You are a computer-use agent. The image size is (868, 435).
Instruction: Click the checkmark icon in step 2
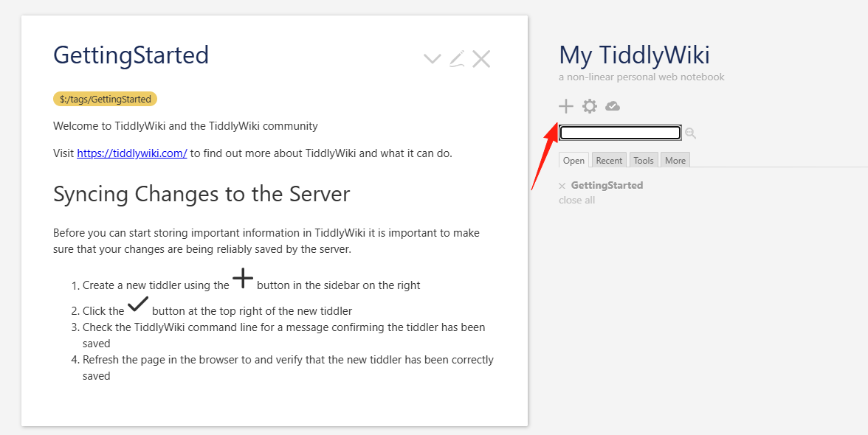[x=138, y=304]
